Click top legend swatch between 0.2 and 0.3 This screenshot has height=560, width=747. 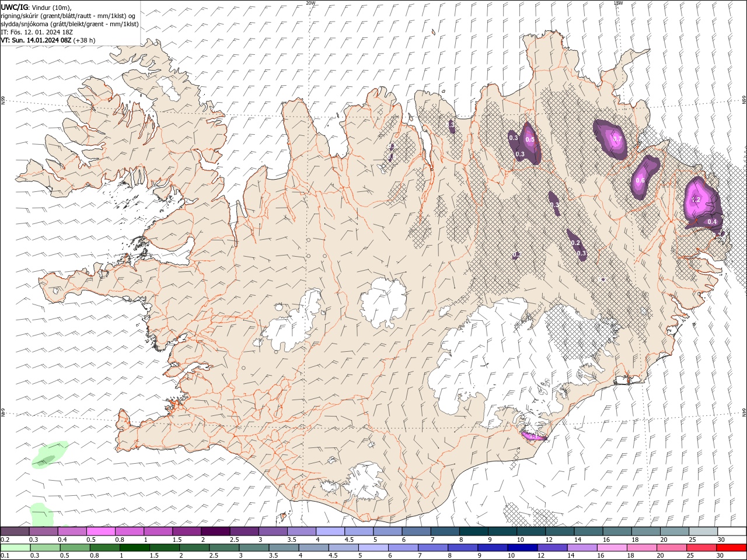(x=15, y=531)
